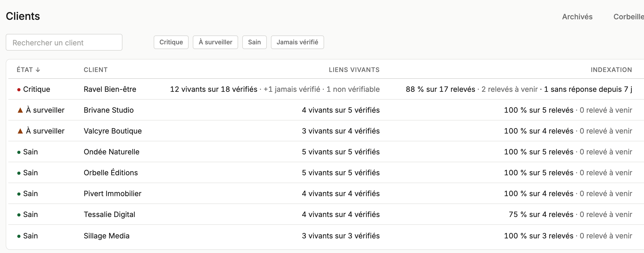The height and width of the screenshot is (253, 644).
Task: Open the Corbeille link
Action: point(629,17)
